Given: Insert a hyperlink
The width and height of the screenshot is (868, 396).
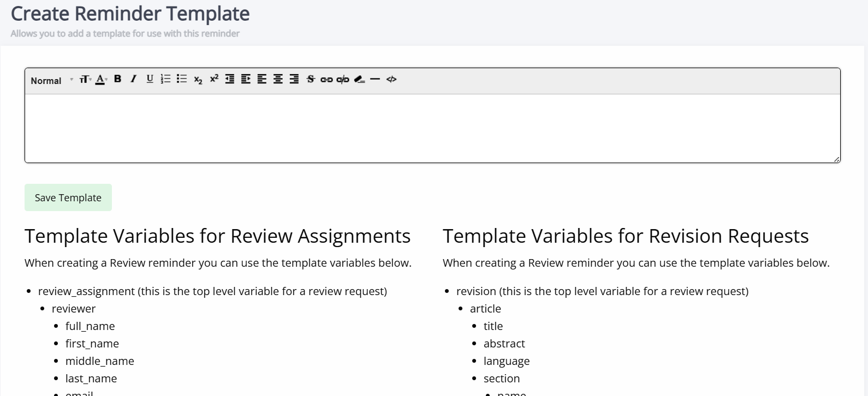Looking at the screenshot, I should 326,80.
